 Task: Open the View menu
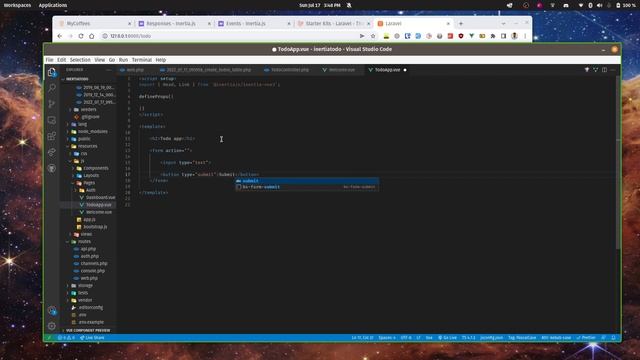coord(100,60)
